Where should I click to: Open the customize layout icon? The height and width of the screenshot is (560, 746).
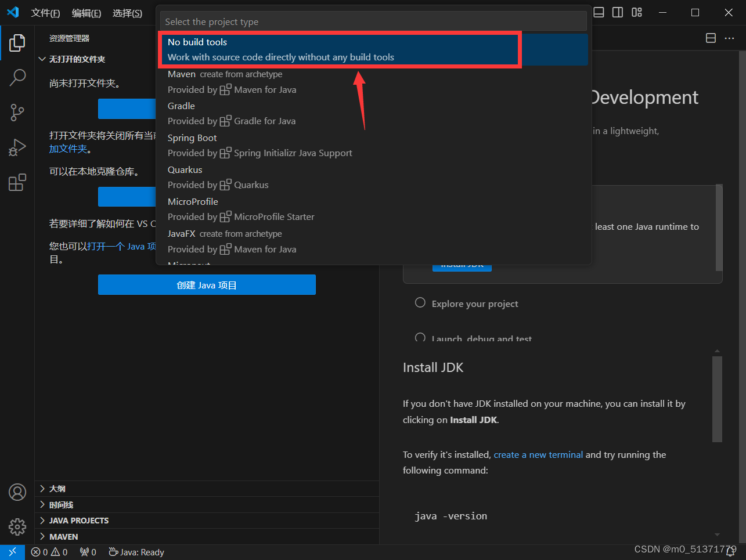pos(637,12)
